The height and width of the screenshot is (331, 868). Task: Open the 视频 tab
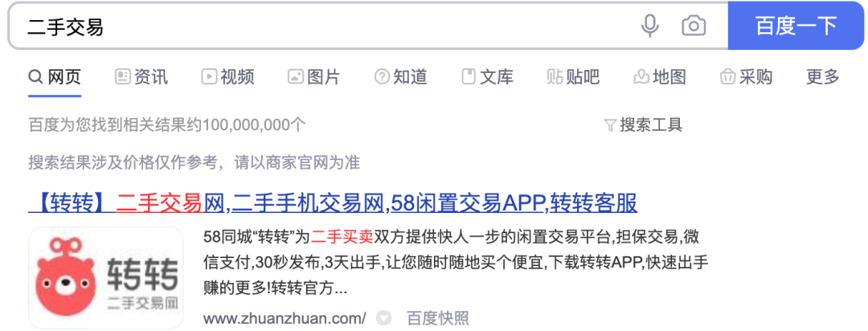click(227, 77)
